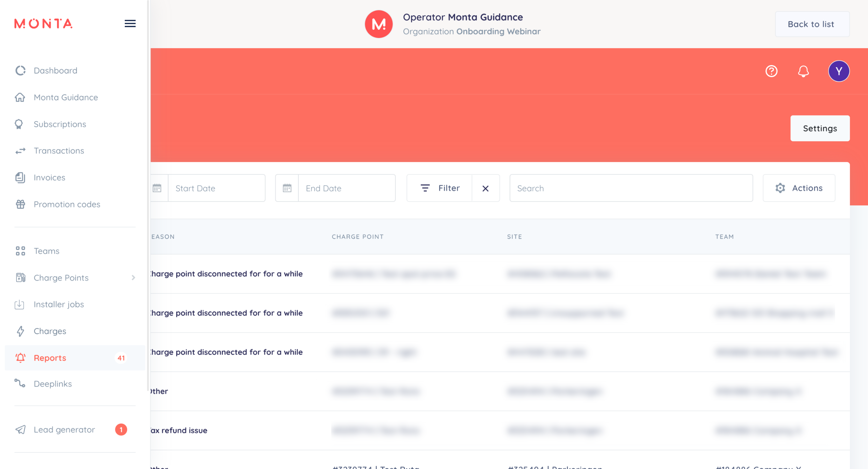
Task: Open the Actions dropdown
Action: [x=799, y=188]
